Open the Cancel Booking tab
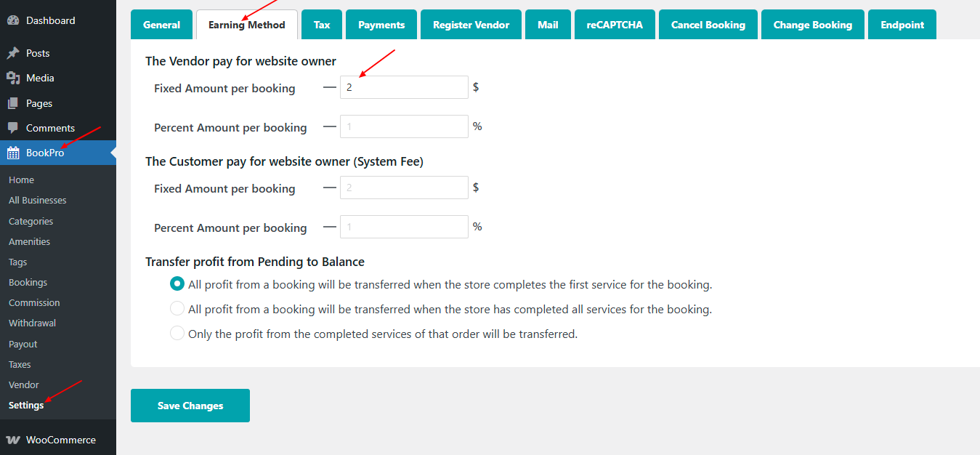Viewport: 980px width, 455px height. pos(708,25)
